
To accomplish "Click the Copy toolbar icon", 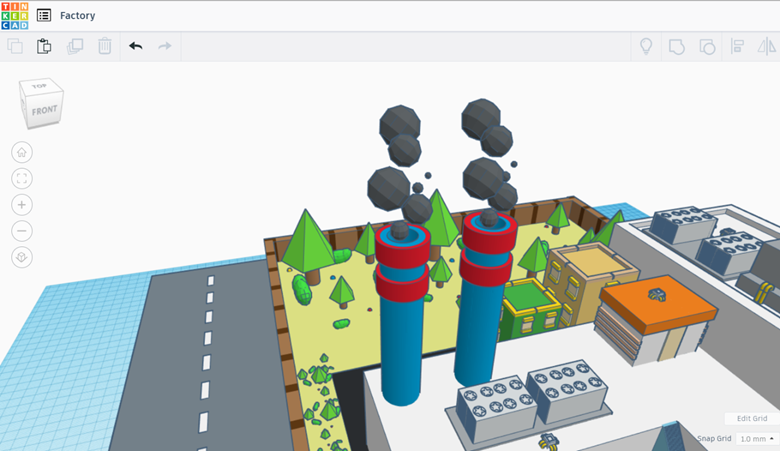I will 15,46.
